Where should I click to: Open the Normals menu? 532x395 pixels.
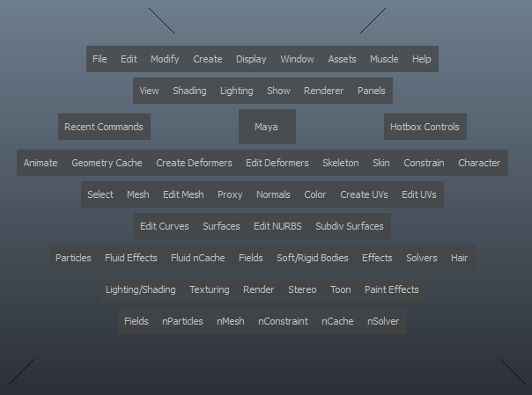click(x=273, y=194)
